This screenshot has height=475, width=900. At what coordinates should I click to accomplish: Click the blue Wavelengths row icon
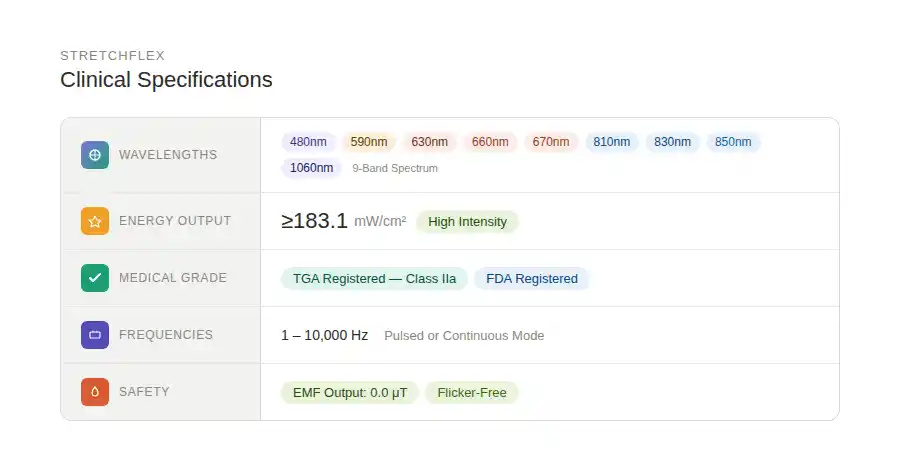tap(95, 155)
